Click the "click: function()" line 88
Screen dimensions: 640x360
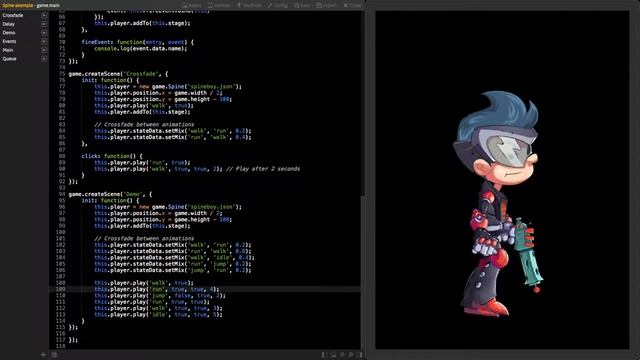(x=112, y=156)
